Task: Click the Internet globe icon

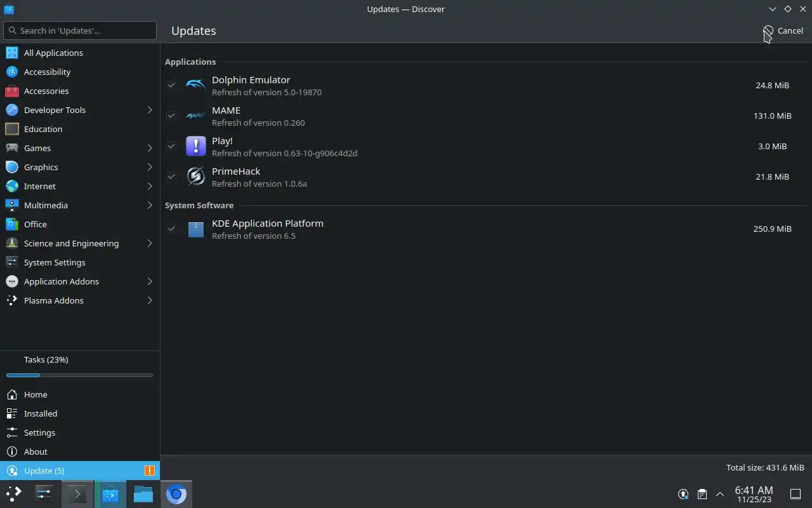Action: 11,186
